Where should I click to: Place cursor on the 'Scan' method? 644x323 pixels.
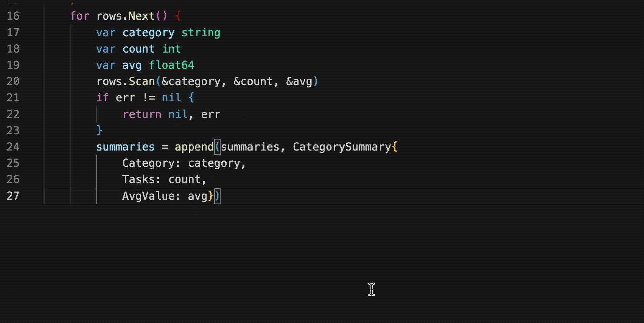click(142, 81)
